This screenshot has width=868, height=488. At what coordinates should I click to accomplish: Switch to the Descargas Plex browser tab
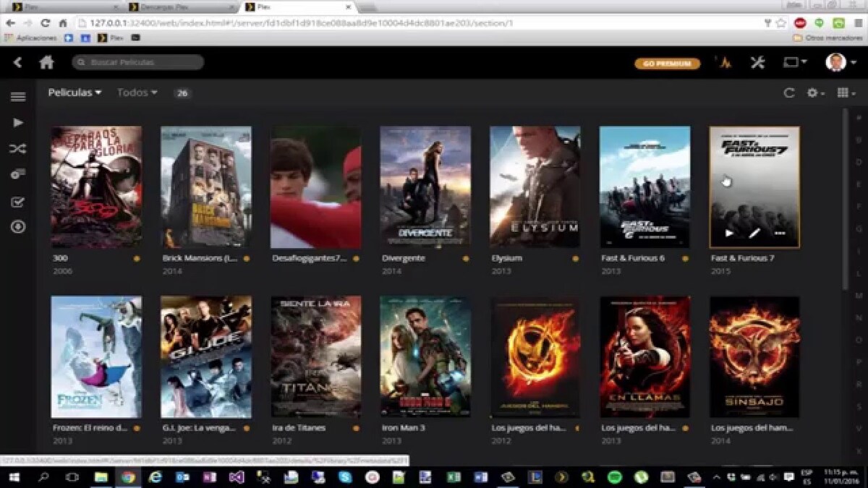pyautogui.click(x=165, y=7)
